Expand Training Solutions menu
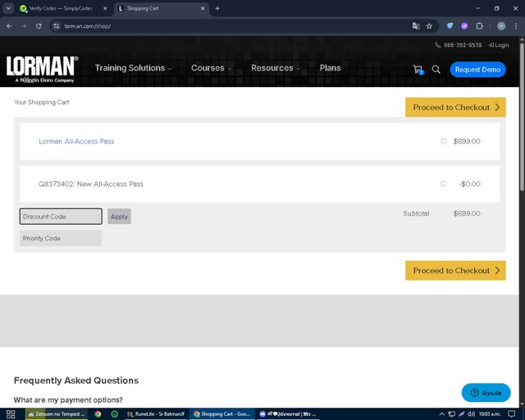This screenshot has width=525, height=420. point(133,68)
